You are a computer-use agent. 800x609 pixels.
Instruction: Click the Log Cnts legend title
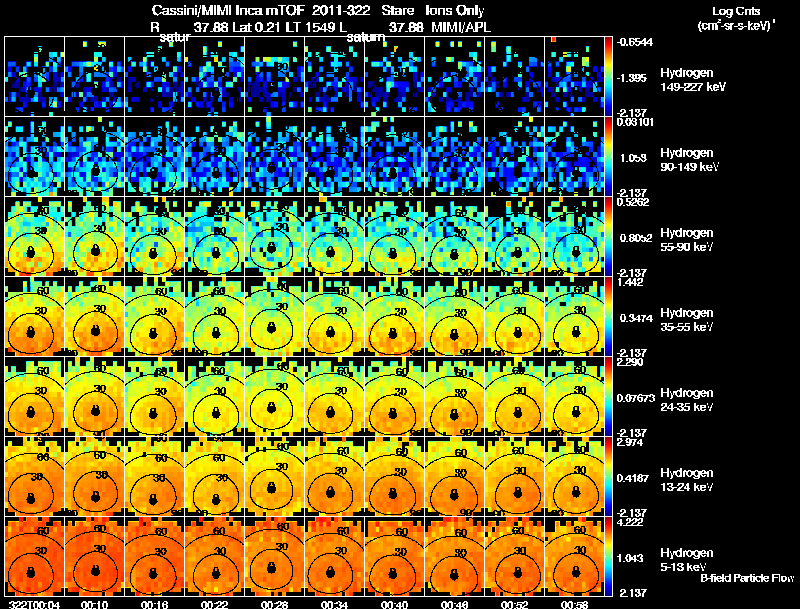click(x=736, y=11)
